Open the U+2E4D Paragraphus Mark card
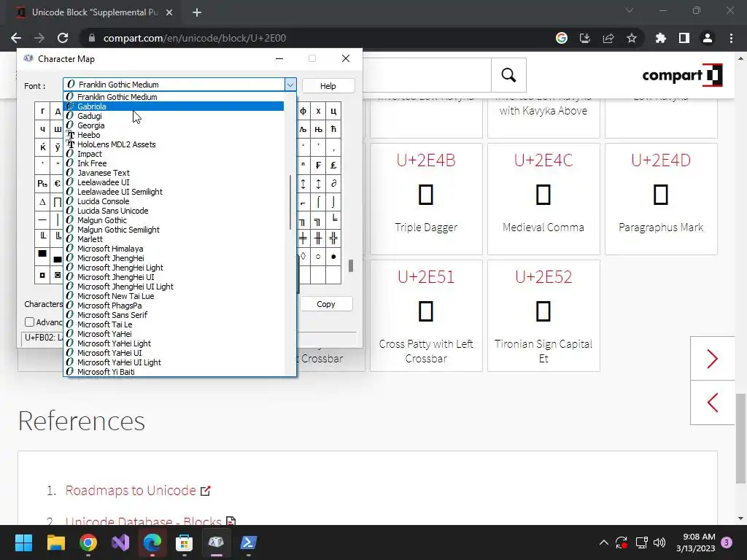The height and width of the screenshot is (560, 747). [x=661, y=198]
